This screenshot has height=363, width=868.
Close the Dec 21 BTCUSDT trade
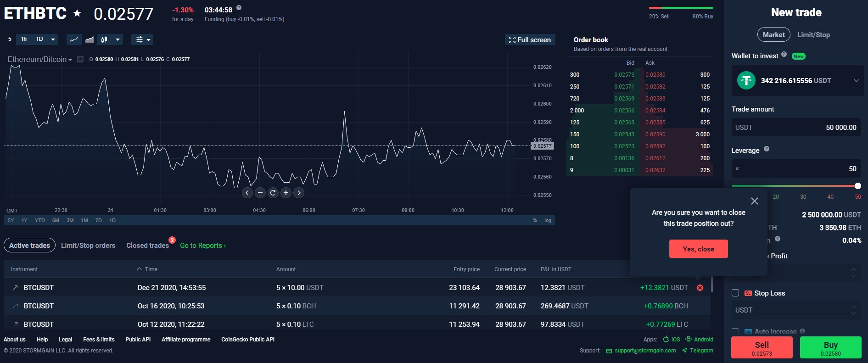click(x=700, y=288)
